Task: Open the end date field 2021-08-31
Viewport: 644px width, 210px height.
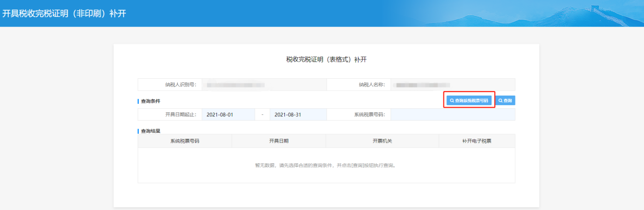Action: coord(298,115)
